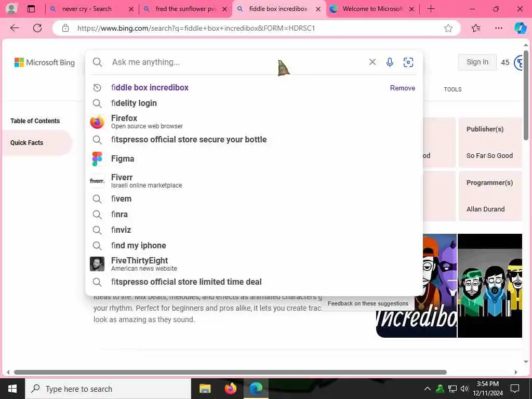Click the address bar URL
532x399 pixels.
[196, 28]
